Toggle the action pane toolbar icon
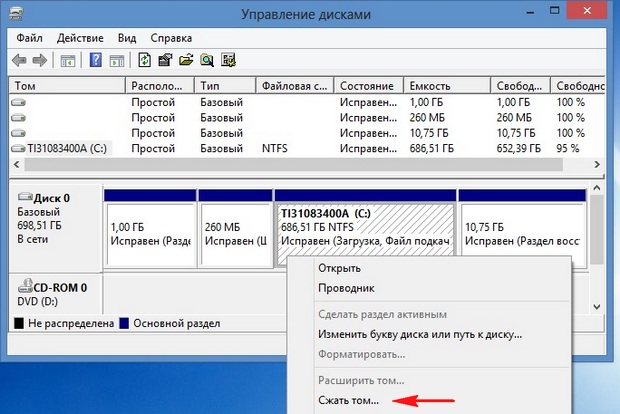 (x=117, y=60)
